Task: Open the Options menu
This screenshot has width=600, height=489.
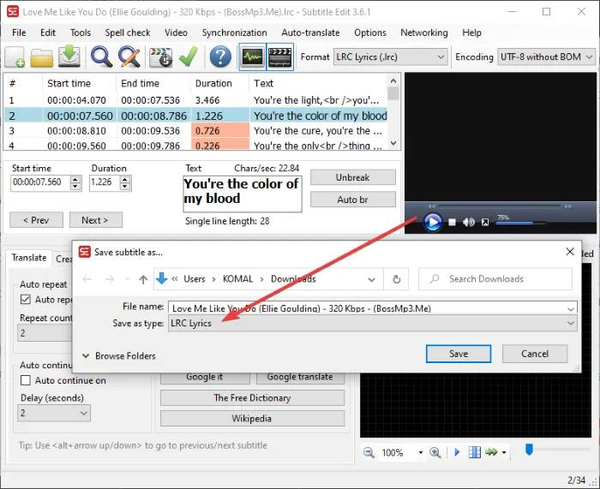Action: point(370,33)
